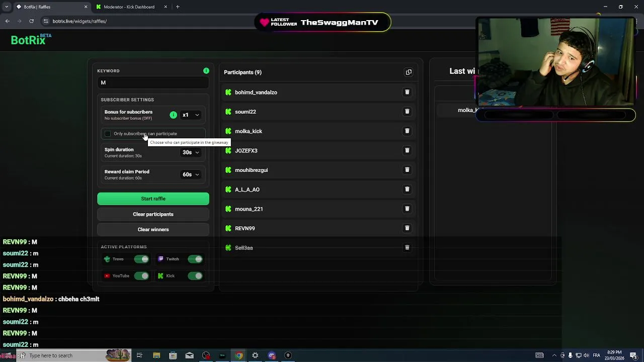The image size is (644, 362).
Task: Click Participants (9) heading
Action: coord(243,72)
